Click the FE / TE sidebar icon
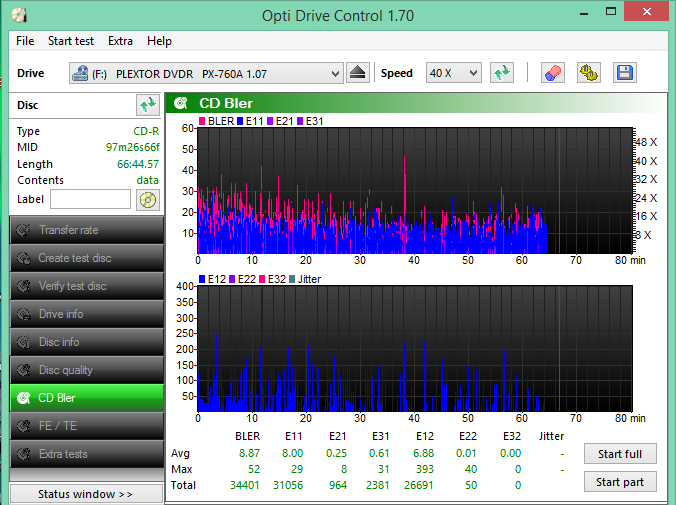The image size is (676, 505). tap(23, 426)
